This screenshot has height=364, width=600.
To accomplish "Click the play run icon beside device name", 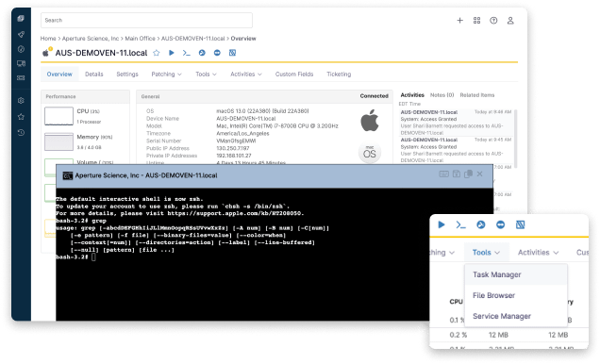I will pyautogui.click(x=172, y=53).
